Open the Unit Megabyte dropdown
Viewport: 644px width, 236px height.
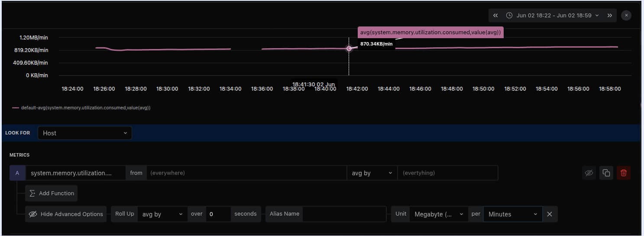point(439,214)
